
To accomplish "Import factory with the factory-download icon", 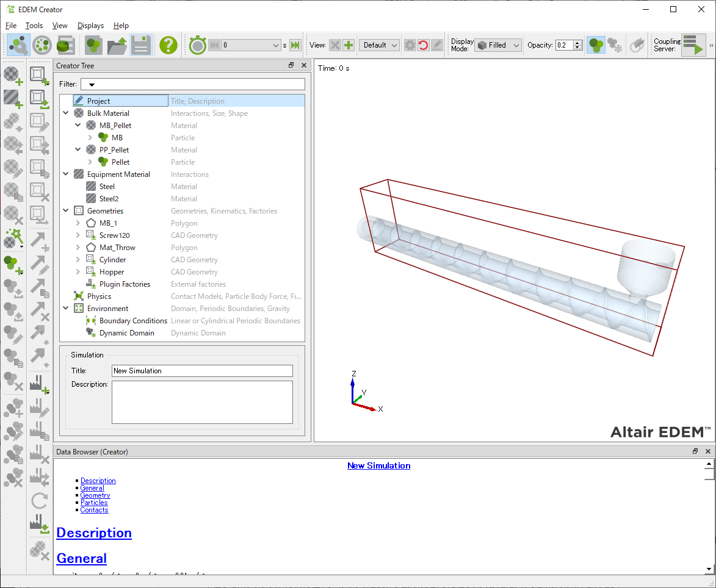I will coord(39,524).
